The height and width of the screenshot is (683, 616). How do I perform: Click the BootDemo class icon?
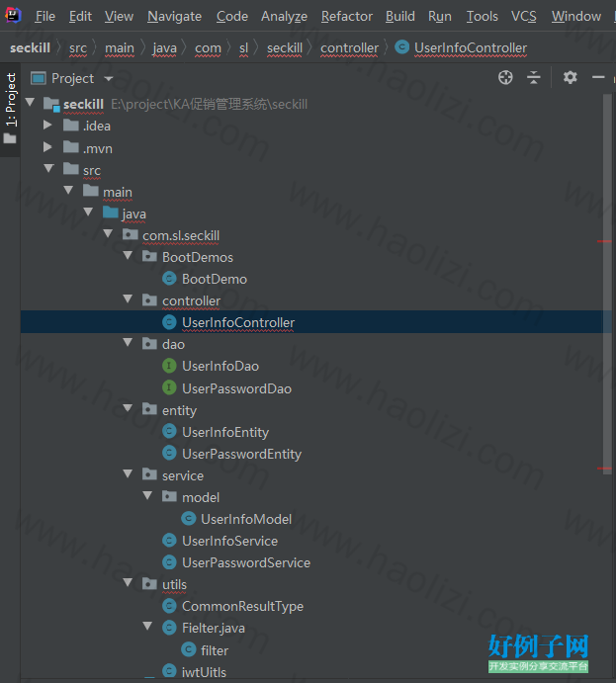click(x=169, y=279)
